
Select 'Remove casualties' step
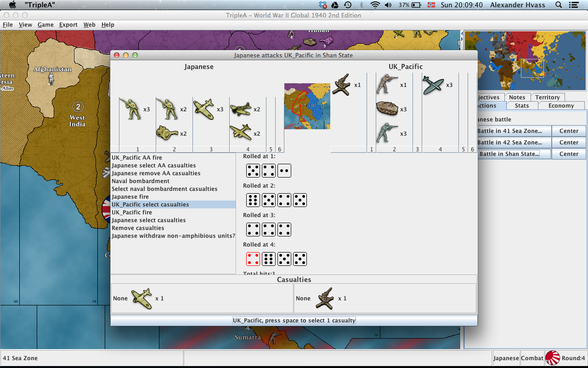click(x=173, y=228)
